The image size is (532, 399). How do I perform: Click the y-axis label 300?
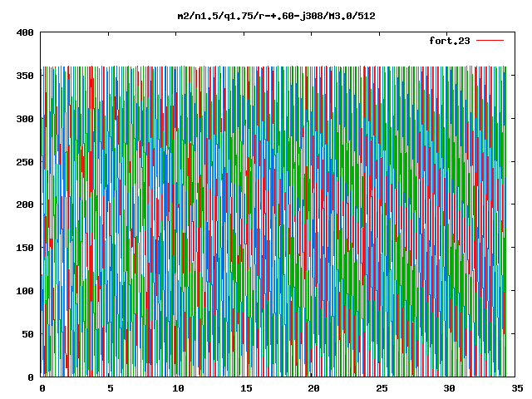[x=25, y=119]
